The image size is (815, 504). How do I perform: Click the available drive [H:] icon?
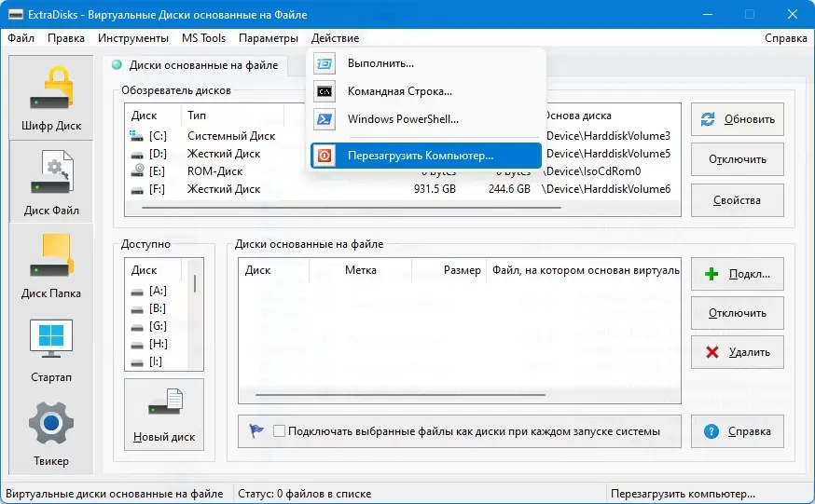tap(137, 345)
